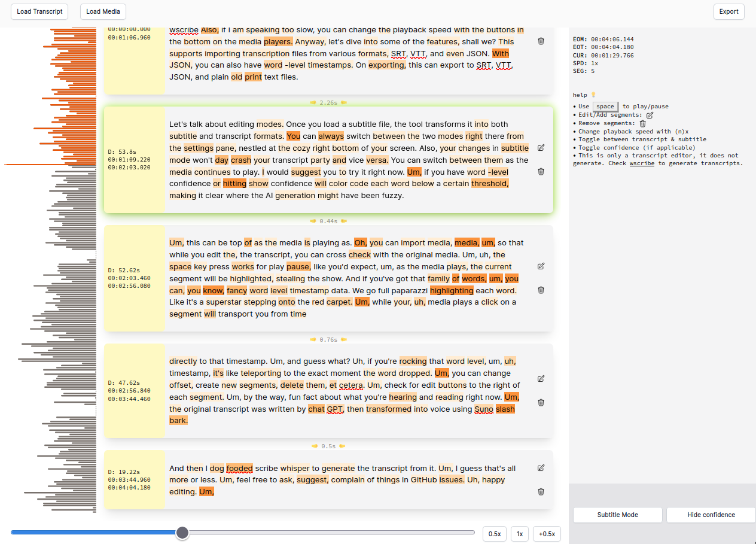756x544 pixels.
Task: Click the start timestamp 00:01:09.220
Action: pos(129,160)
